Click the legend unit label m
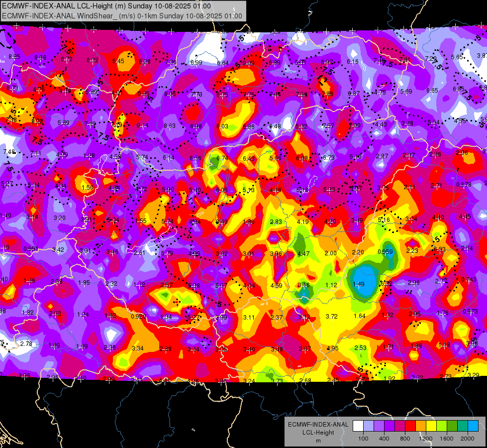This screenshot has height=448, width=487. pos(318,441)
